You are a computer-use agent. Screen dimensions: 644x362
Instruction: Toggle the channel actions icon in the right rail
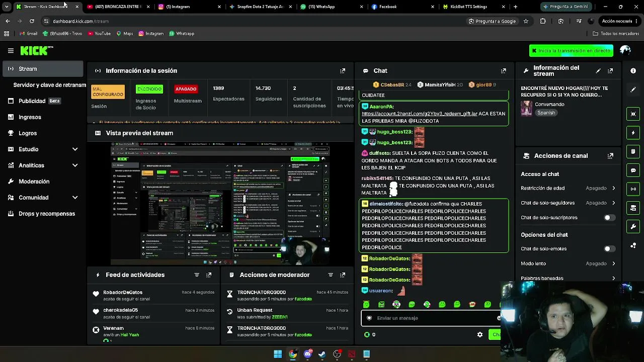coord(633,208)
